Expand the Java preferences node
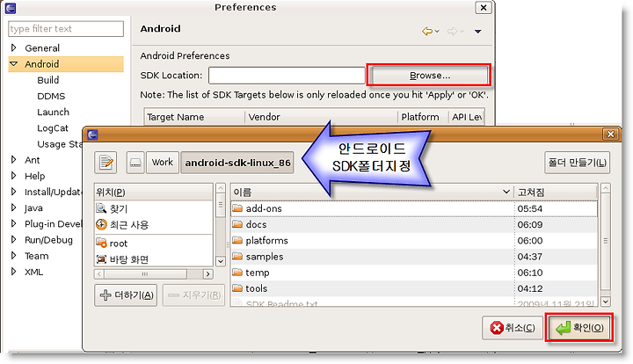The width and height of the screenshot is (633, 364). pos(14,207)
